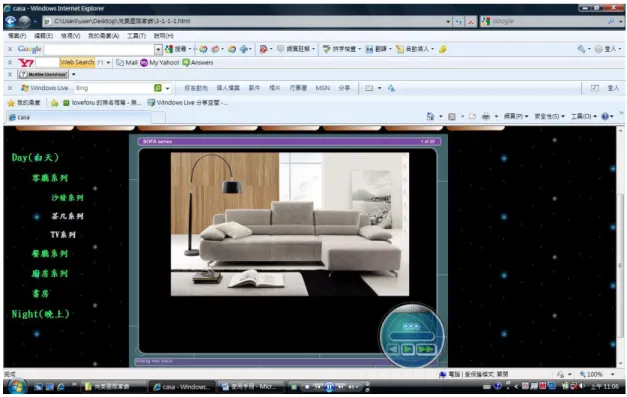Click the Night (晚上) heading link
This screenshot has width=627, height=397.
click(40, 314)
